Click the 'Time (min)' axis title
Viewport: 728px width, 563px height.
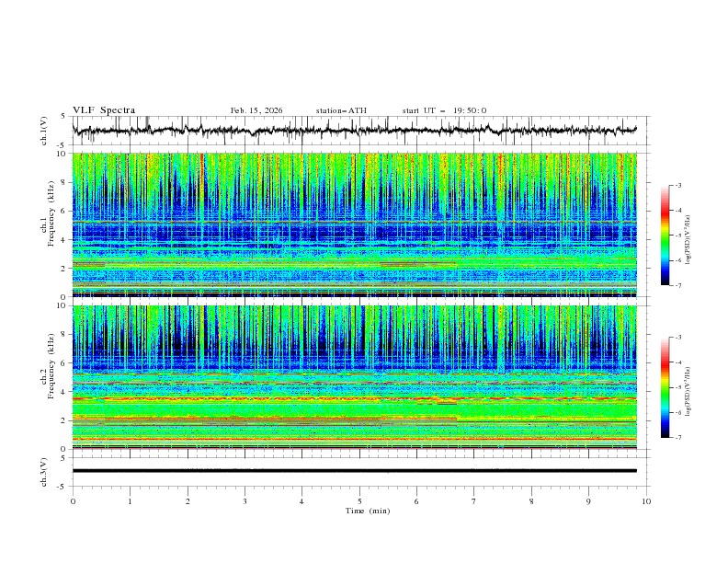(x=368, y=511)
